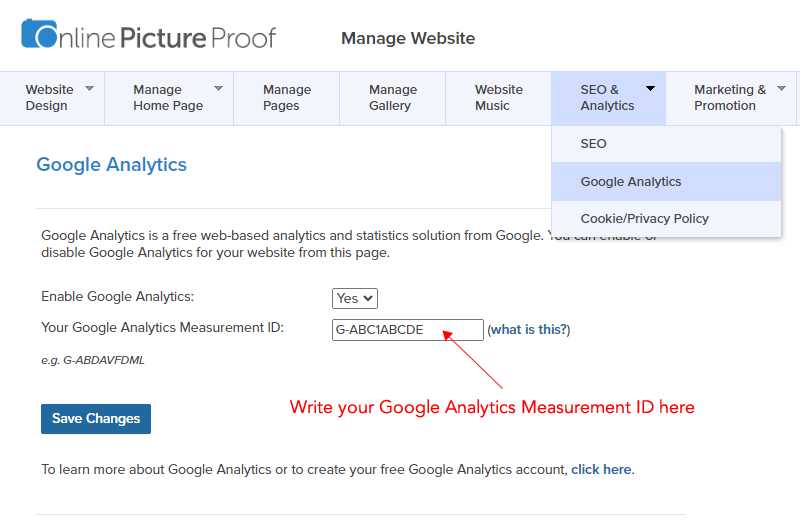The width and height of the screenshot is (800, 520).
Task: Open the Website Design menu
Action: [52, 98]
